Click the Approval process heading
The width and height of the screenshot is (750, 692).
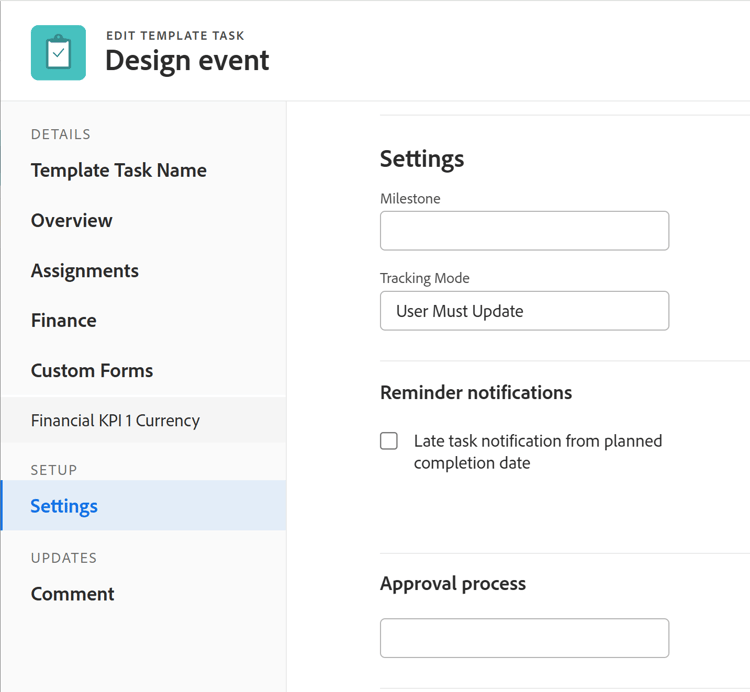453,584
